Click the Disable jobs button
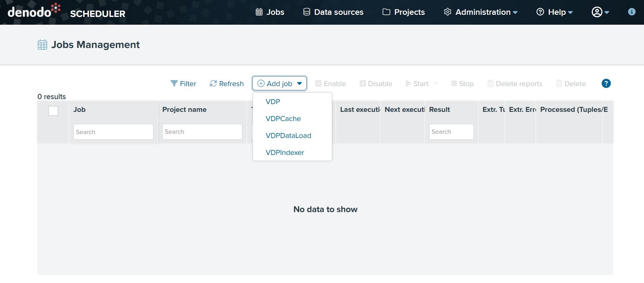 [x=376, y=84]
